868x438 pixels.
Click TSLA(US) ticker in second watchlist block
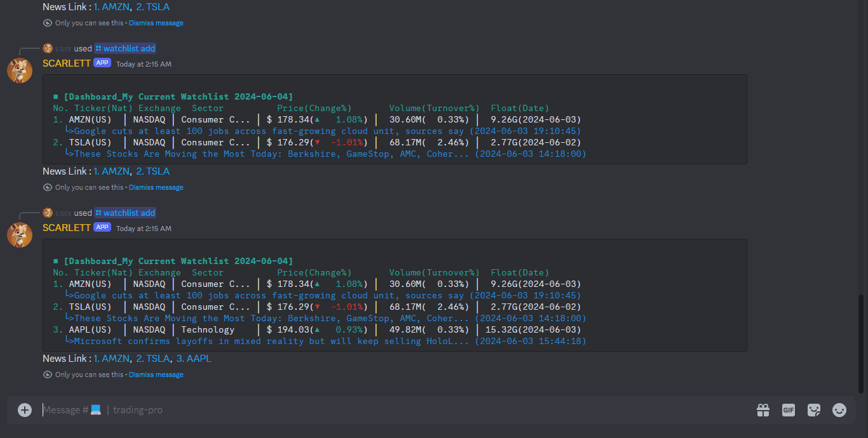point(90,307)
